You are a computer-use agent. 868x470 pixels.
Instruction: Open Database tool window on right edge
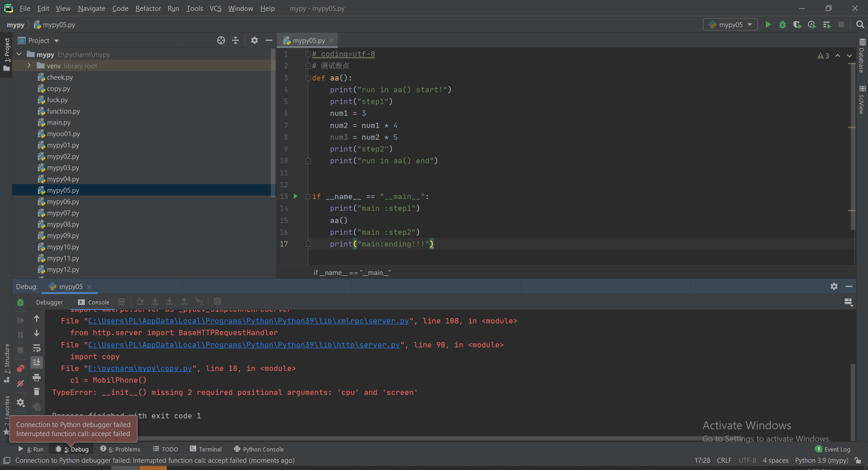click(x=862, y=55)
